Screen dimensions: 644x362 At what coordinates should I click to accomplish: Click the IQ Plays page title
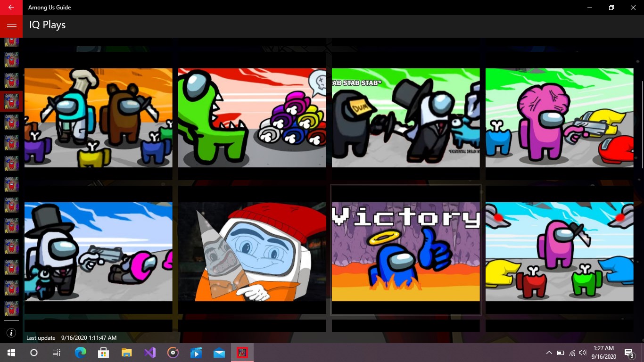[x=48, y=25]
